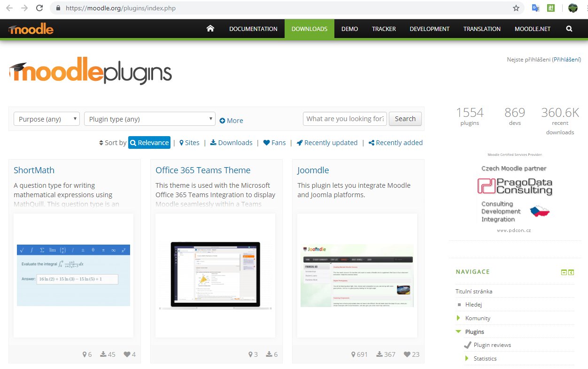This screenshot has height=369, width=588.
Task: Dock the Navigace block to the side
Action: (571, 272)
